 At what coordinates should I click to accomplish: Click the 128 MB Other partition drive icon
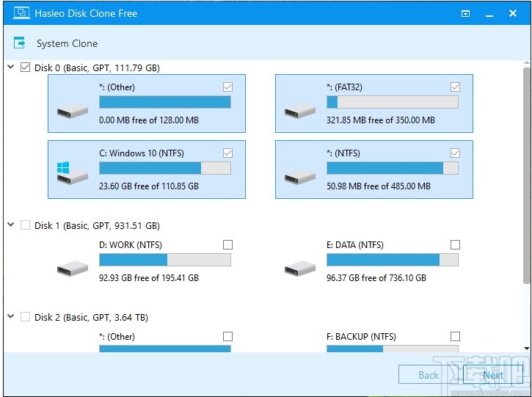tap(73, 110)
